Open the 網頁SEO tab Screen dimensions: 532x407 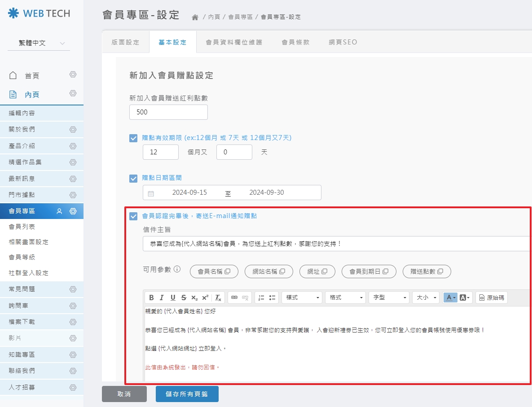(x=343, y=41)
